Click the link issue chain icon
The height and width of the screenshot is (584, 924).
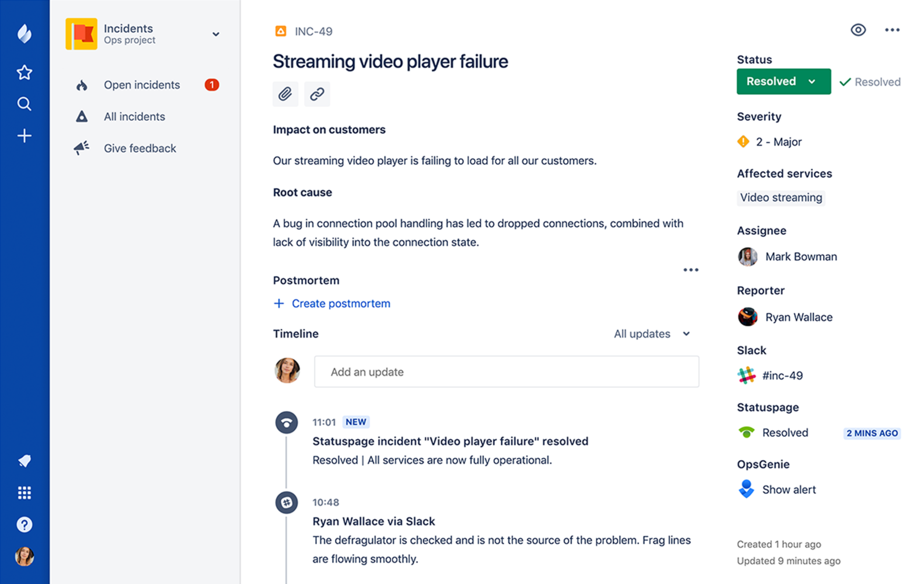[x=317, y=94]
